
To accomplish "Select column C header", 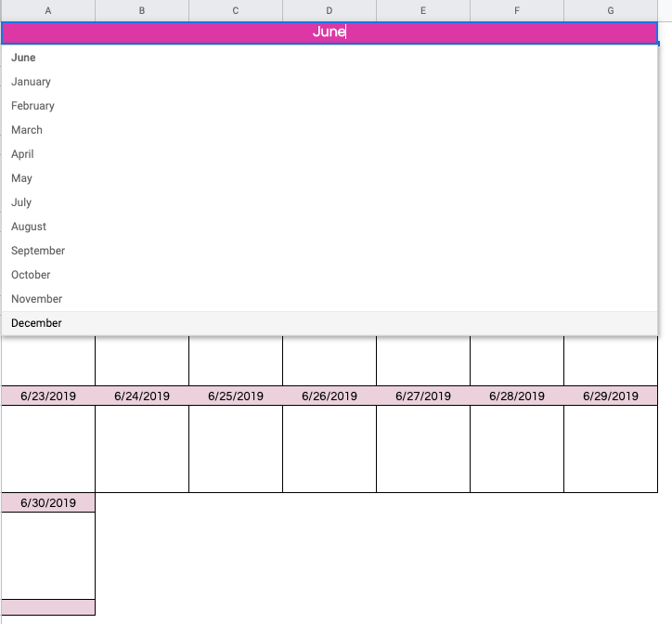I will (236, 11).
